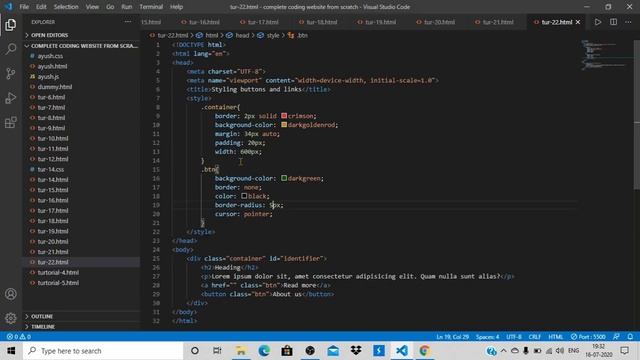The height and width of the screenshot is (360, 640).
Task: Click Port: 5500 live server status
Action: click(x=588, y=337)
